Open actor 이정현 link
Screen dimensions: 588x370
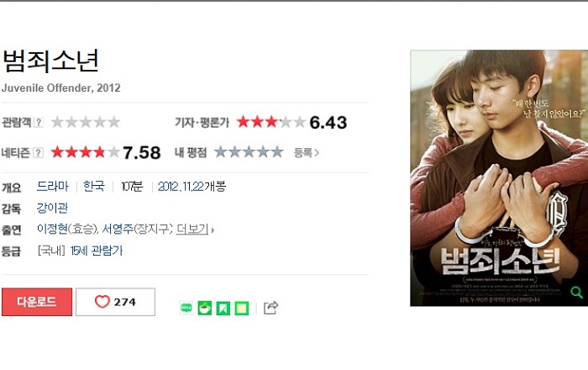pyautogui.click(x=52, y=229)
